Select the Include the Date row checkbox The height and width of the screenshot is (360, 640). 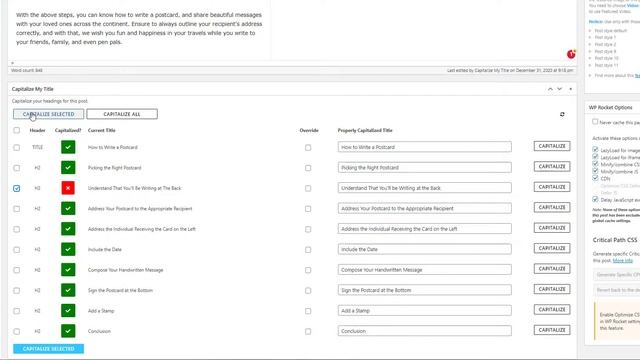pos(17,249)
